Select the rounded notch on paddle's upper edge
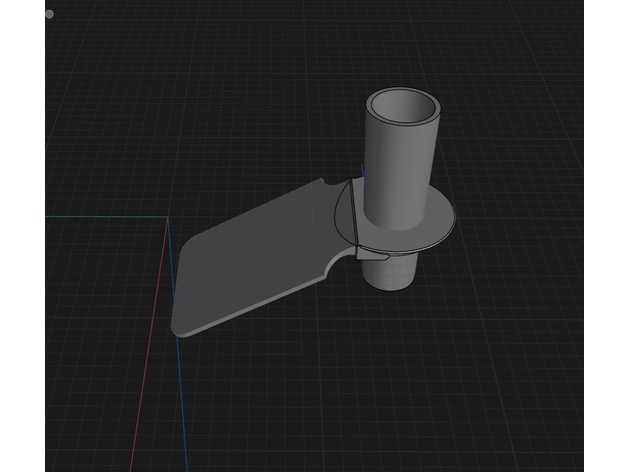628x472 pixels. [326, 184]
